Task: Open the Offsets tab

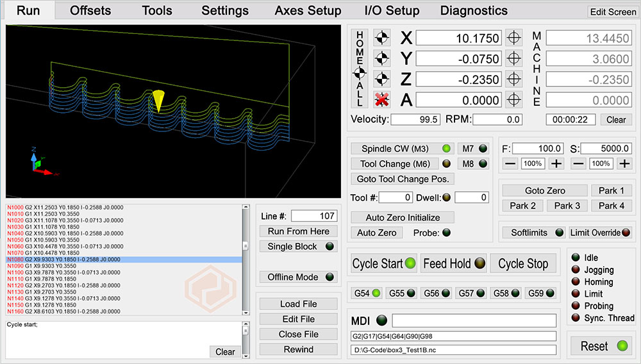Action: pyautogui.click(x=90, y=10)
